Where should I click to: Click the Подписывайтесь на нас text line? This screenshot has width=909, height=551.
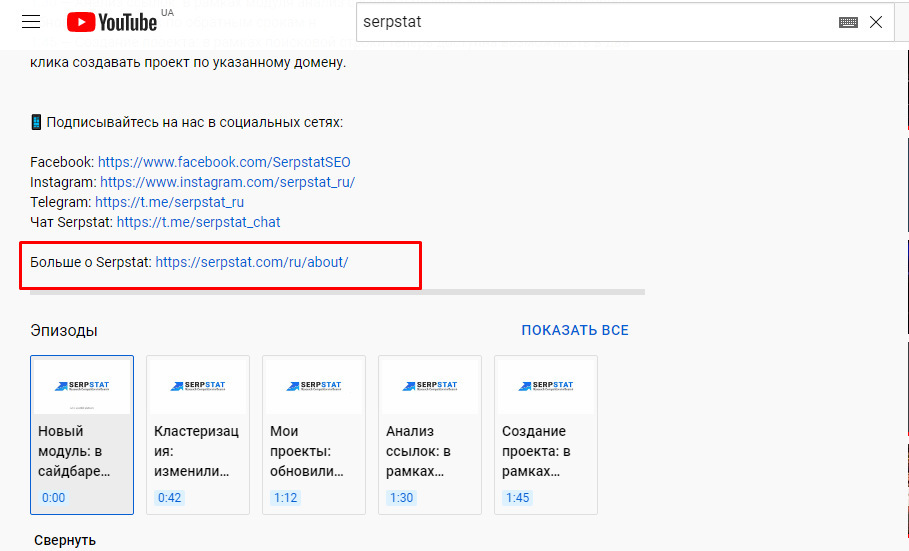[x=187, y=122]
